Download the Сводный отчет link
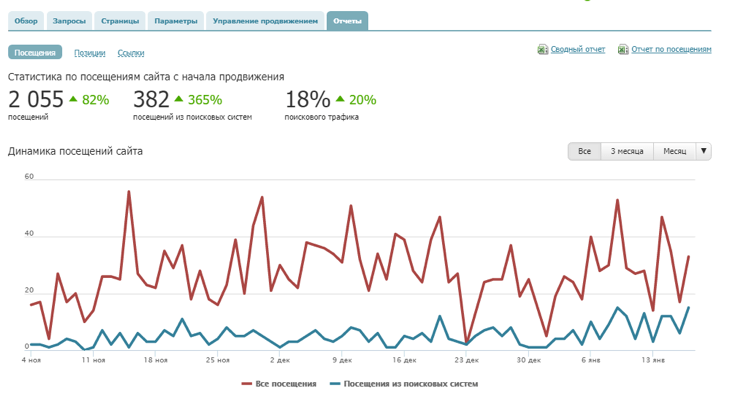The width and height of the screenshot is (730, 410). pos(577,48)
